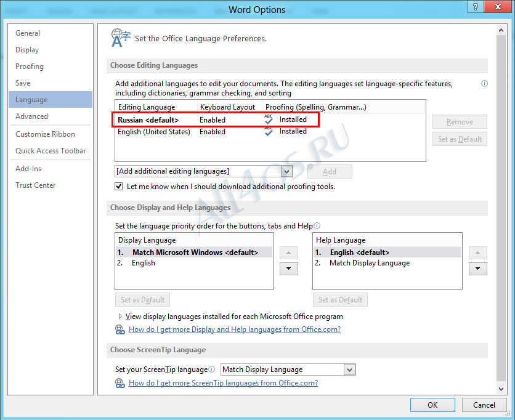Click globe link icon beside Display and Help link
The height and width of the screenshot is (420, 515).
click(x=120, y=329)
